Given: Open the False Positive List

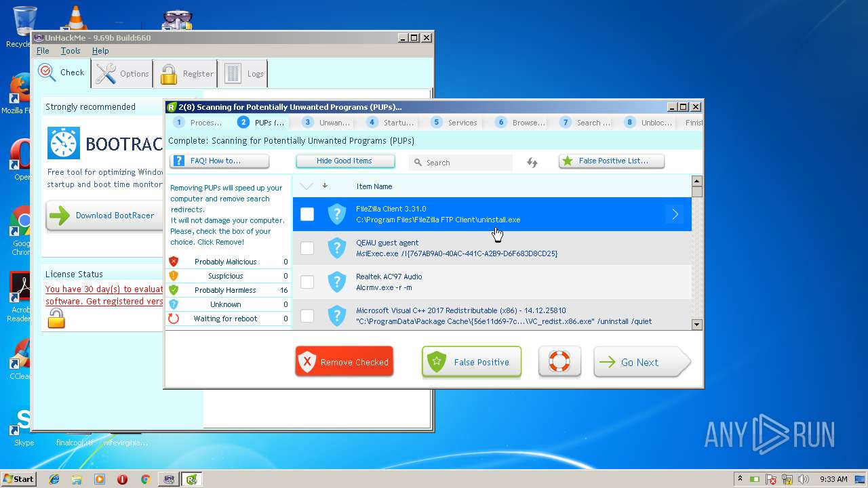Looking at the screenshot, I should 612,161.
